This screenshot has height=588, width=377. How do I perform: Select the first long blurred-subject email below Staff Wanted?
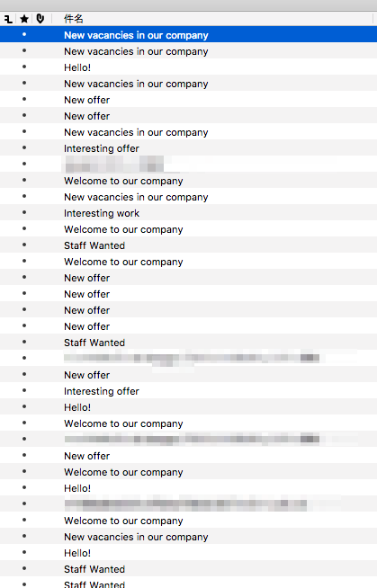tap(188, 359)
